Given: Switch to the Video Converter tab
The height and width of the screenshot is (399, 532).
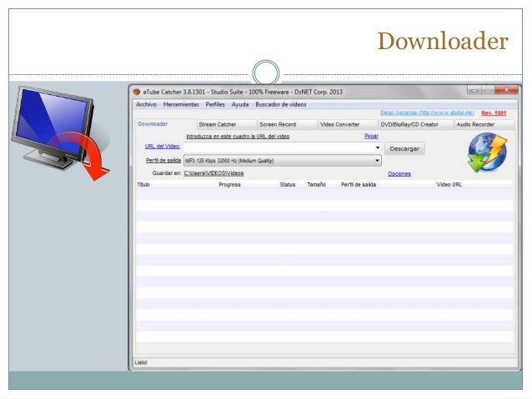Looking at the screenshot, I should (348, 124).
